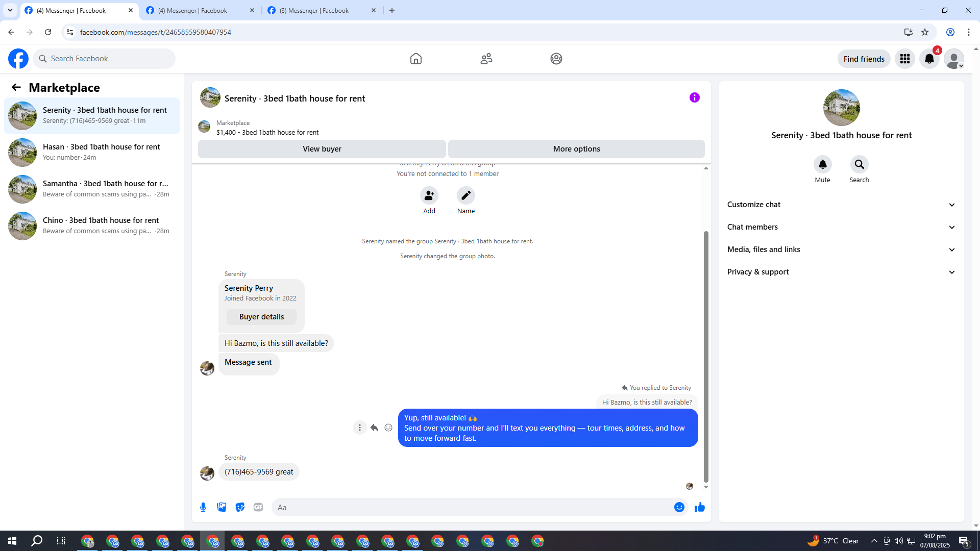Open the Windows notification center
980x551 pixels.
point(964,541)
